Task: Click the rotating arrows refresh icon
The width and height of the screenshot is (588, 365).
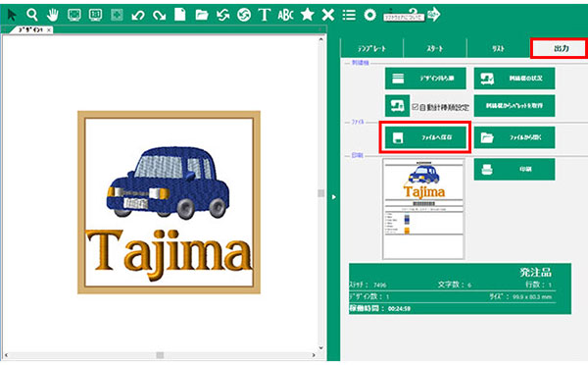Action: coord(222,15)
